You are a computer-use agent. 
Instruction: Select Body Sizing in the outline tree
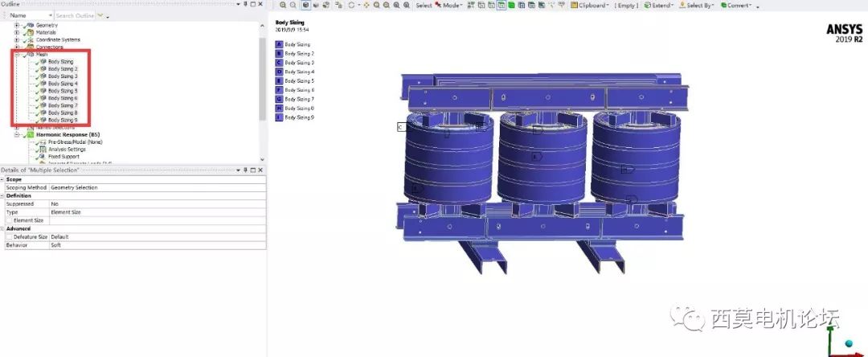(60, 61)
